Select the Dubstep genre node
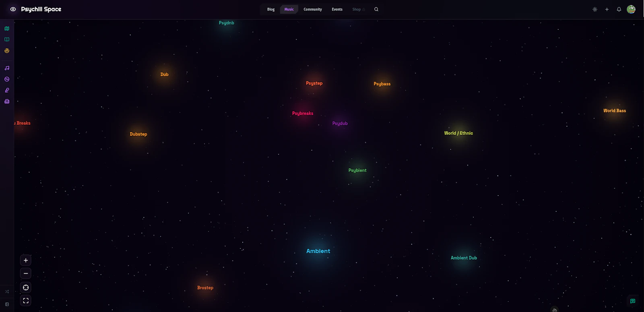Image resolution: width=644 pixels, height=312 pixels. 138,134
